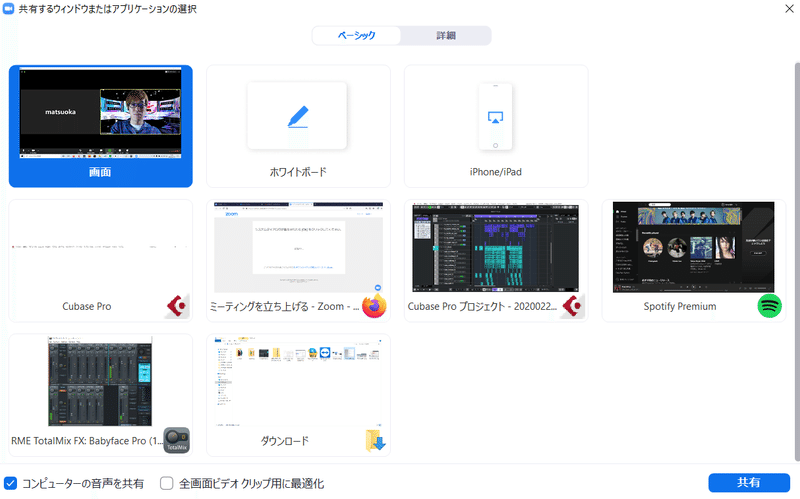
Task: Click the Cubase logo beside プロジェクト label
Action: tap(572, 306)
